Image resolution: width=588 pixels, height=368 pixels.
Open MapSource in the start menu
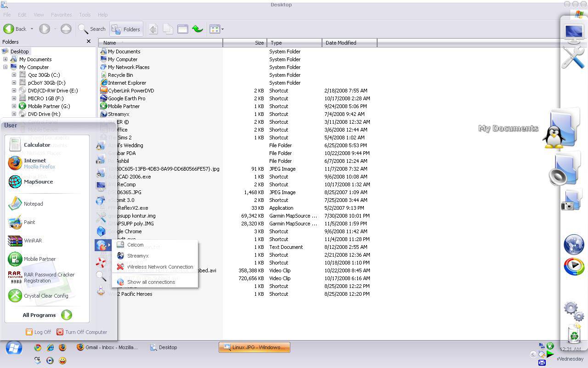[30, 182]
